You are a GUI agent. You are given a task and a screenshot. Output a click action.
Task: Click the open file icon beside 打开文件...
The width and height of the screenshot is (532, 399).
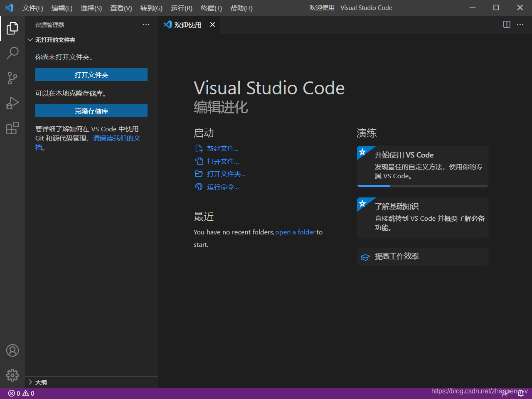click(199, 161)
